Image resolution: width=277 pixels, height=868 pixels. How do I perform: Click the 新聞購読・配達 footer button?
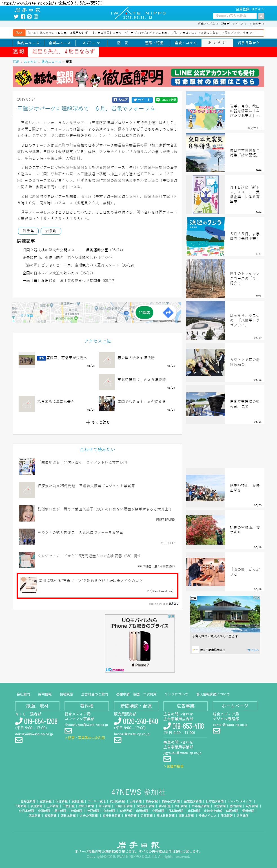click(x=136, y=706)
